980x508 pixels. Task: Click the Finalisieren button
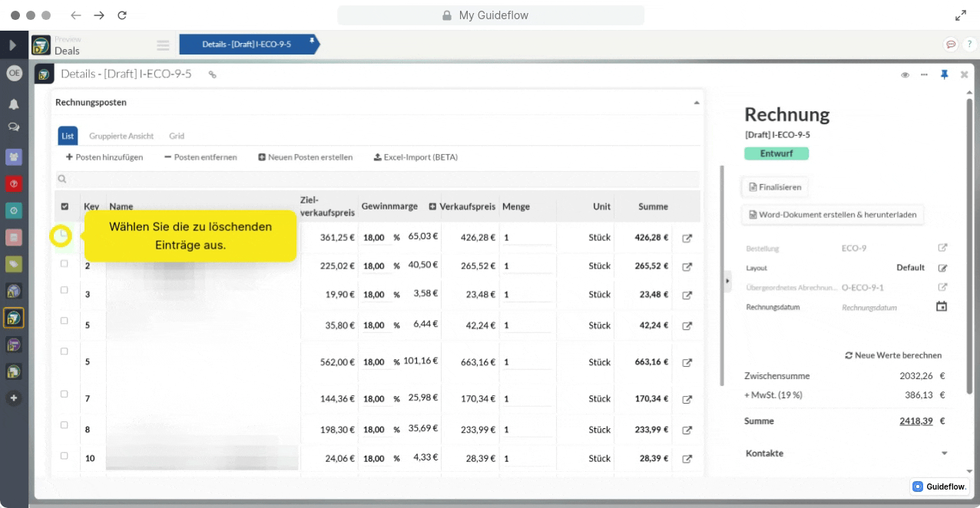(775, 186)
